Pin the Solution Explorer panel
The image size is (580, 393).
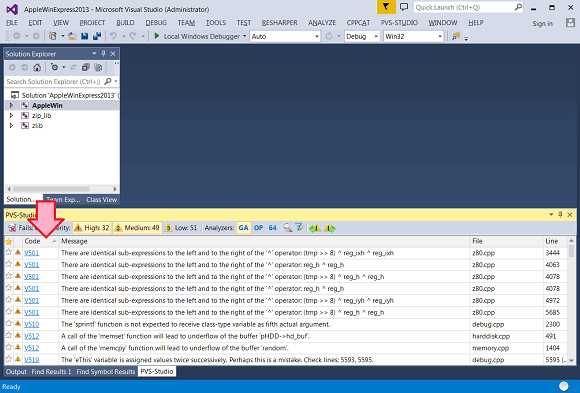pos(104,54)
